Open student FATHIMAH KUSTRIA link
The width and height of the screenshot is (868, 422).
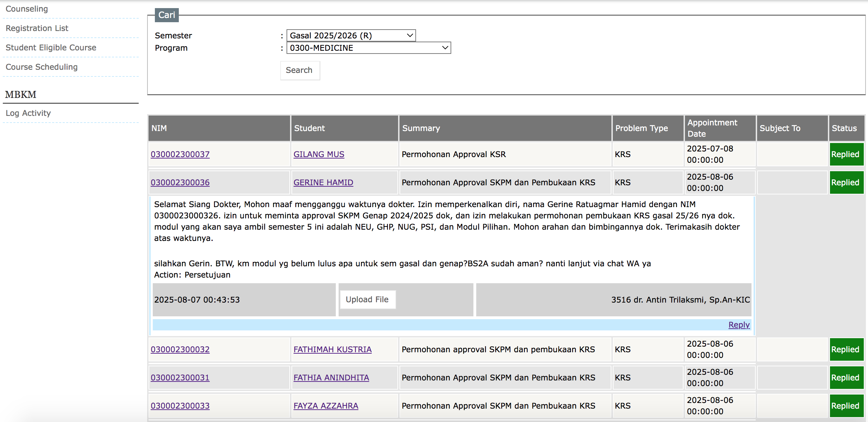(333, 349)
